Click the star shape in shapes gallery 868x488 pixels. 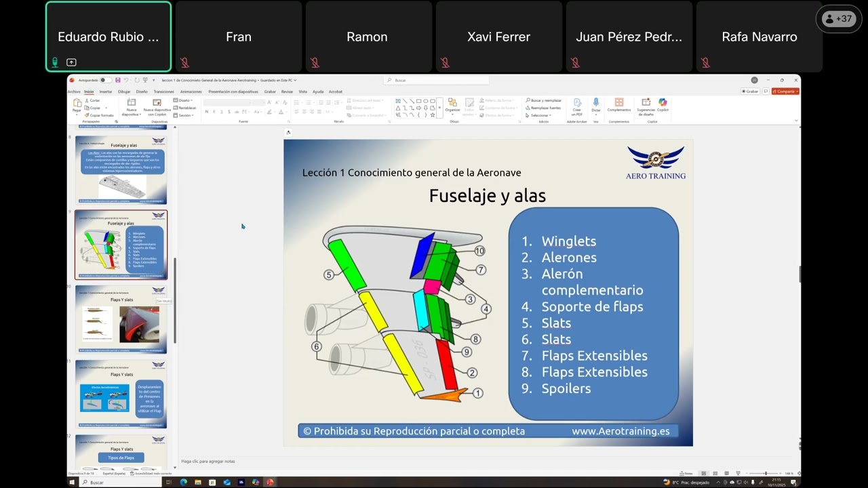click(433, 115)
